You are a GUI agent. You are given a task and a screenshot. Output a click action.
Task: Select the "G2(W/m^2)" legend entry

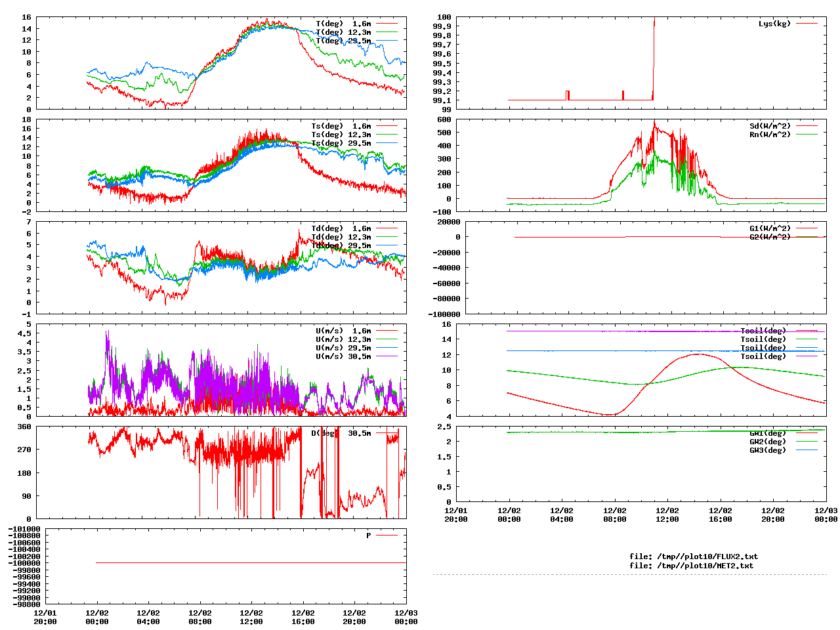(770, 237)
